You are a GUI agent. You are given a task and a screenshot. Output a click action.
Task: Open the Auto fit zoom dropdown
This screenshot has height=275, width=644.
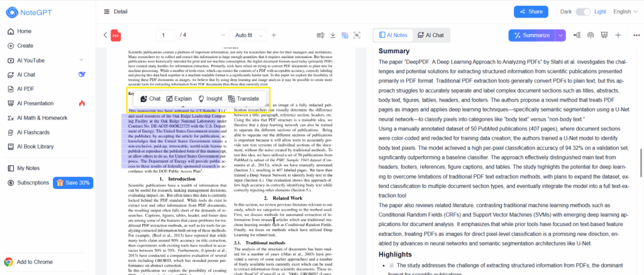point(248,35)
